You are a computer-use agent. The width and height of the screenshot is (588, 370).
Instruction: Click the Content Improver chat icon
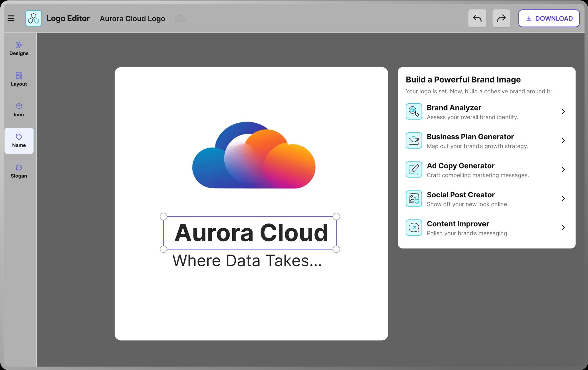coord(414,228)
